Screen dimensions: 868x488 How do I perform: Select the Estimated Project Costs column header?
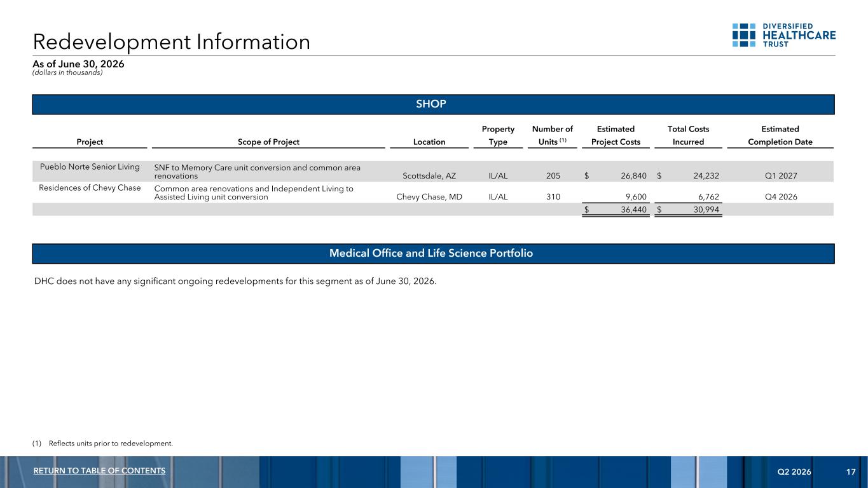click(616, 135)
